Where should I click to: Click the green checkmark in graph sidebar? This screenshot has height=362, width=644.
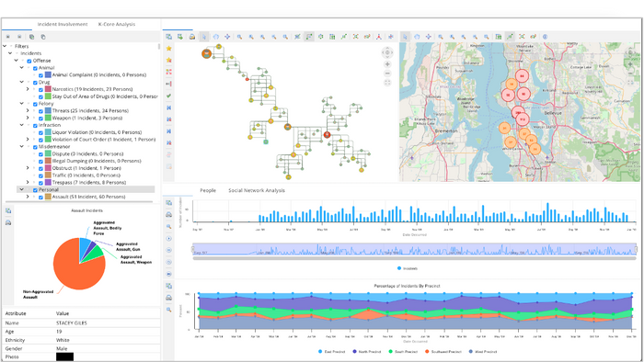coord(168,96)
